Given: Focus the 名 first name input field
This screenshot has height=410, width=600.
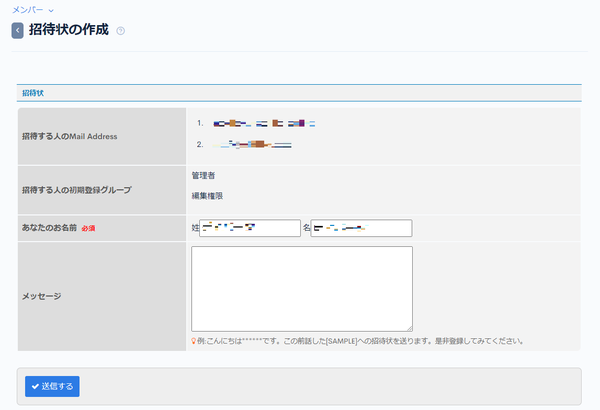Looking at the screenshot, I should [361, 228].
